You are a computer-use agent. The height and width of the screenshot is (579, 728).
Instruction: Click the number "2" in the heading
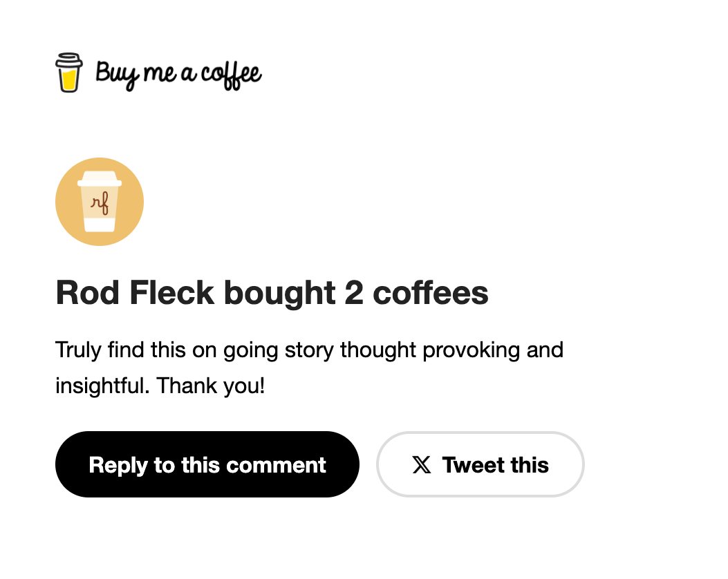tap(353, 293)
